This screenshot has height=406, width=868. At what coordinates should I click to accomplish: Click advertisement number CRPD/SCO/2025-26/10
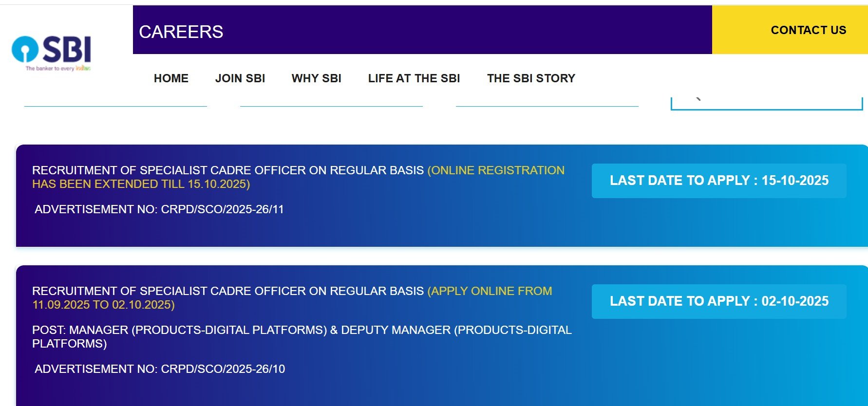point(160,369)
